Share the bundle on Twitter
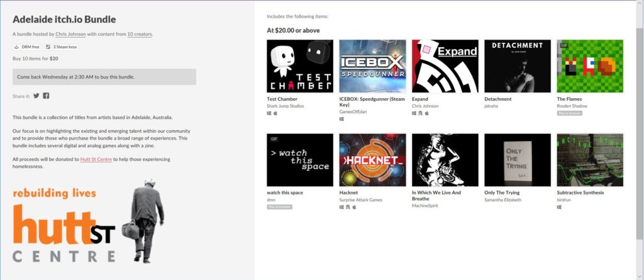Viewport: 644px width, 280px height. (36, 96)
